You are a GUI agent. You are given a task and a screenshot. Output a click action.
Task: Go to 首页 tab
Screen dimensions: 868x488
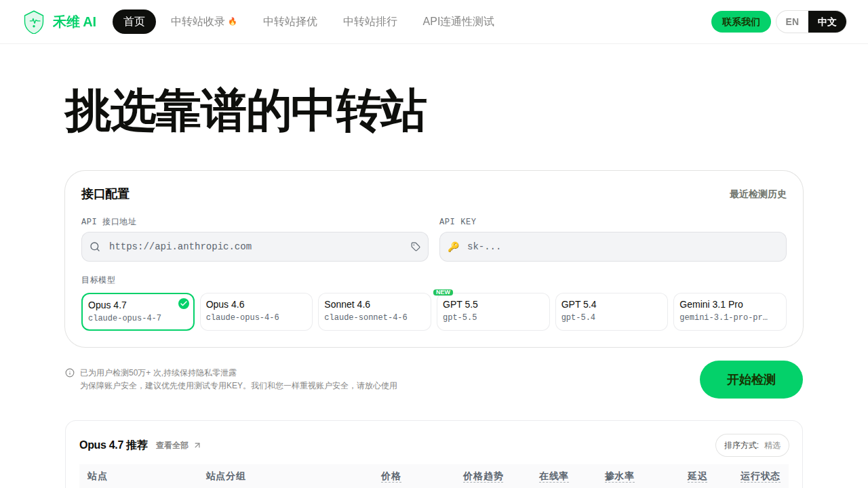(x=134, y=22)
